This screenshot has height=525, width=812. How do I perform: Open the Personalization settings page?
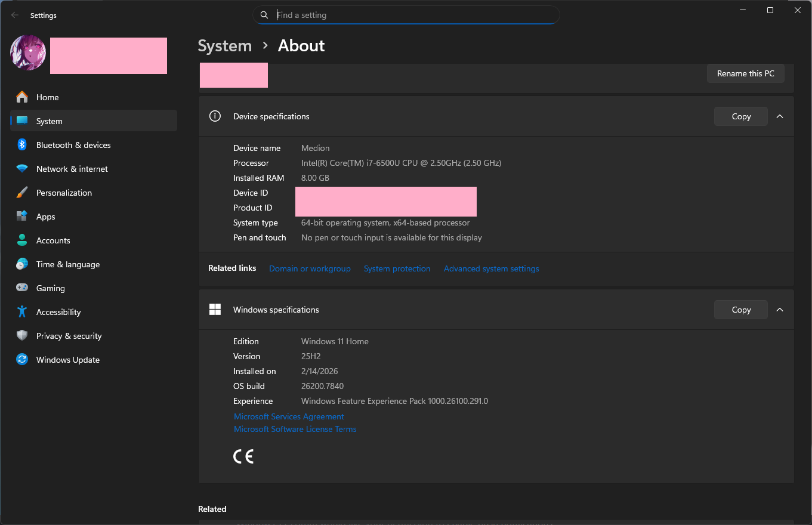(x=94, y=193)
